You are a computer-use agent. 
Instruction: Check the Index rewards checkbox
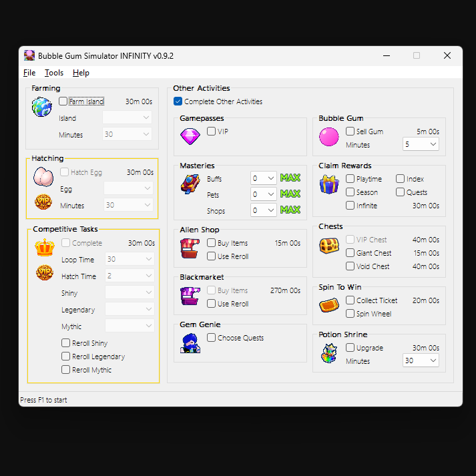(x=400, y=178)
